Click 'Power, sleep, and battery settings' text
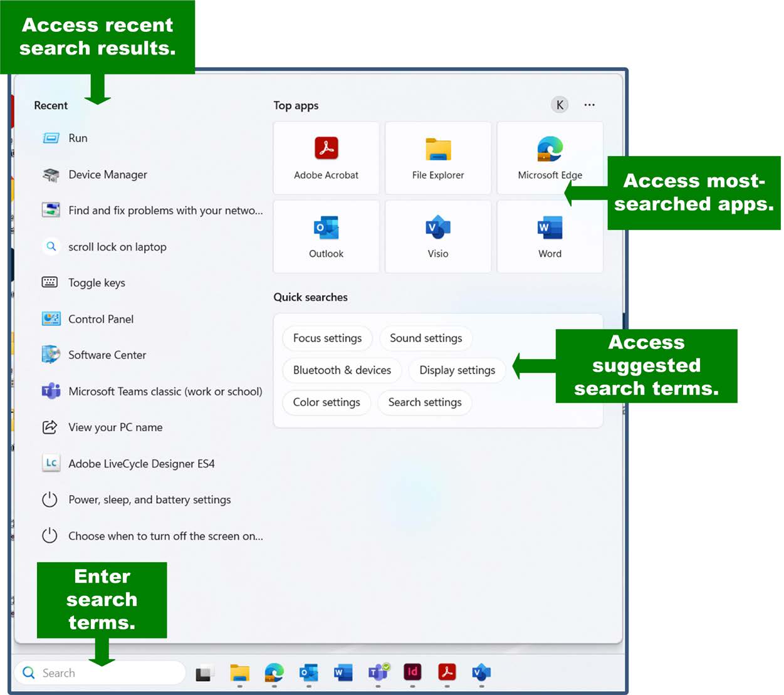 150,499
